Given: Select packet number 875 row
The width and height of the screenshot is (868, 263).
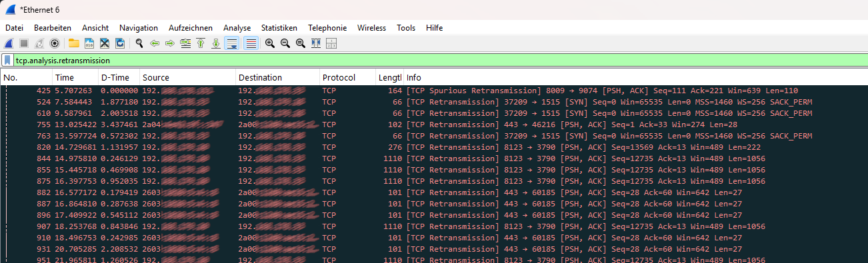Looking at the screenshot, I should tap(434, 180).
